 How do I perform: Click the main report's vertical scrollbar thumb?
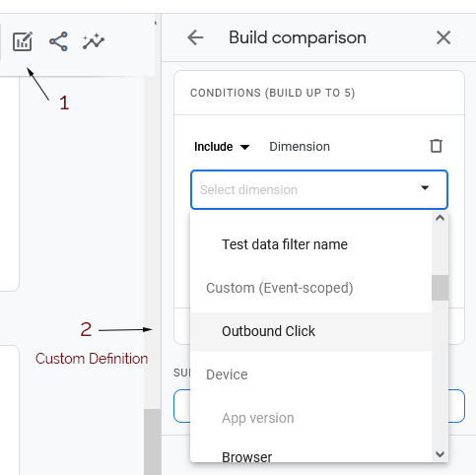click(x=152, y=441)
